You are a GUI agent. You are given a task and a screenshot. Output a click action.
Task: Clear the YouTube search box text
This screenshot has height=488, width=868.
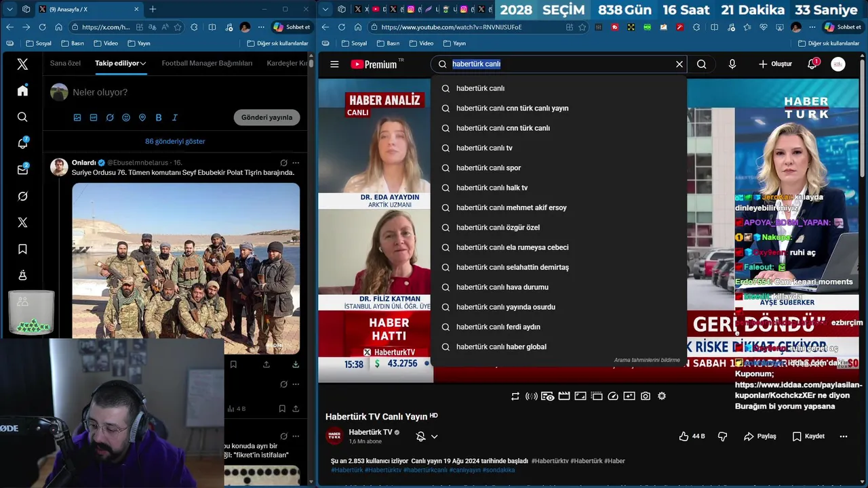tap(679, 64)
